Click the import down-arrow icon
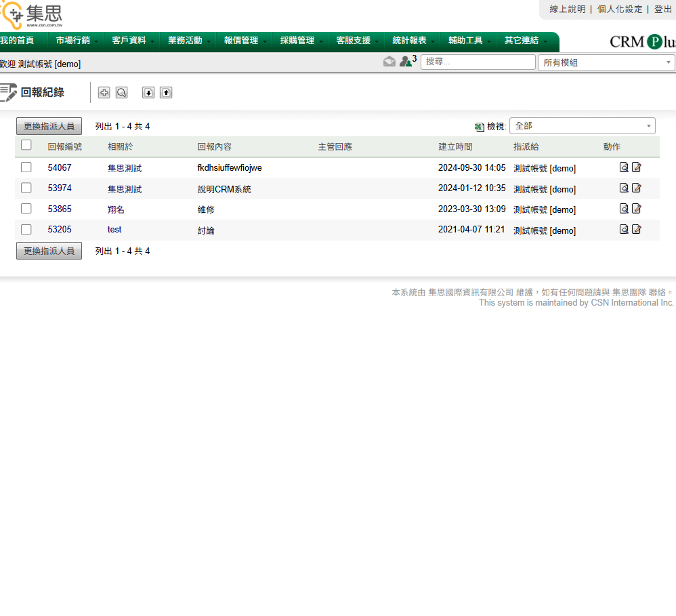This screenshot has height=616, width=676. tap(148, 92)
